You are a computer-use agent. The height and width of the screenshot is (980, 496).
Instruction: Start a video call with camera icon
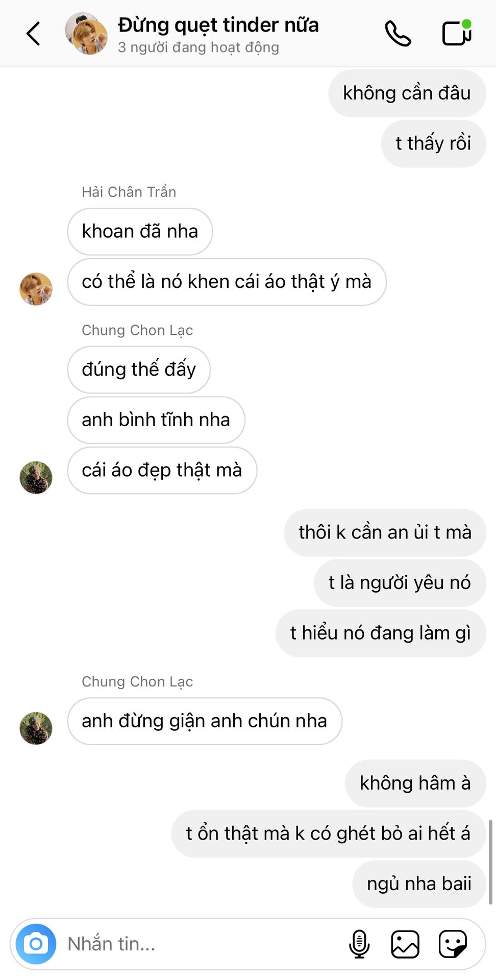click(x=457, y=33)
